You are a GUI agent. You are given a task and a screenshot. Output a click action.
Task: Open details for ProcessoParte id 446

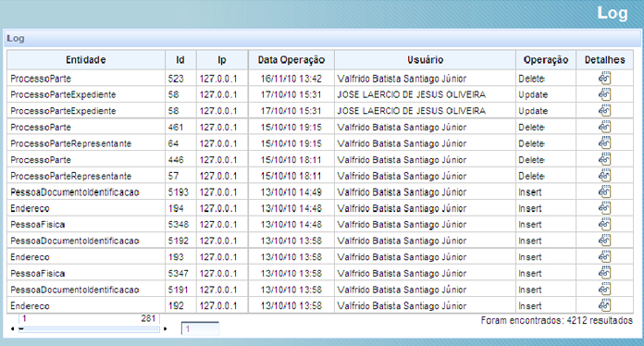604,159
